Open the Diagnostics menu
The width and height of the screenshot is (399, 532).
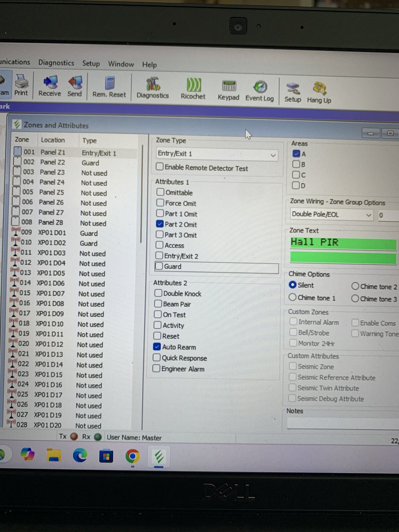pos(56,63)
